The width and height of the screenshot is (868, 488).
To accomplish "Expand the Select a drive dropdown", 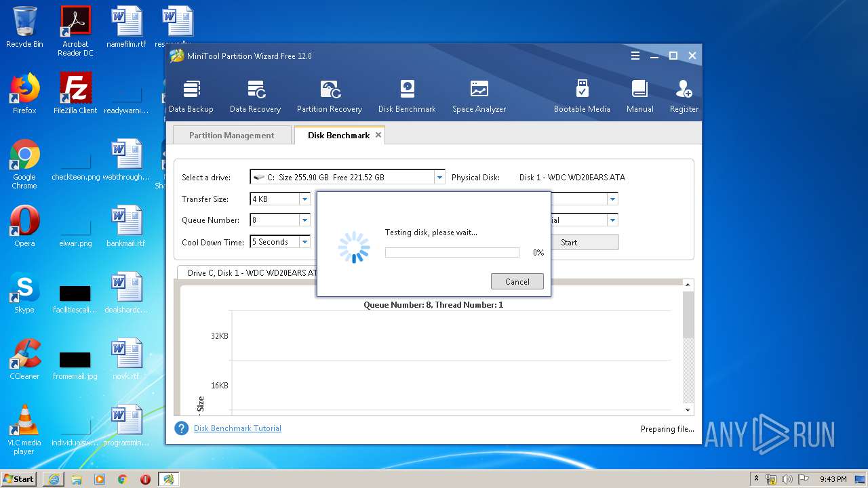I will pyautogui.click(x=439, y=178).
